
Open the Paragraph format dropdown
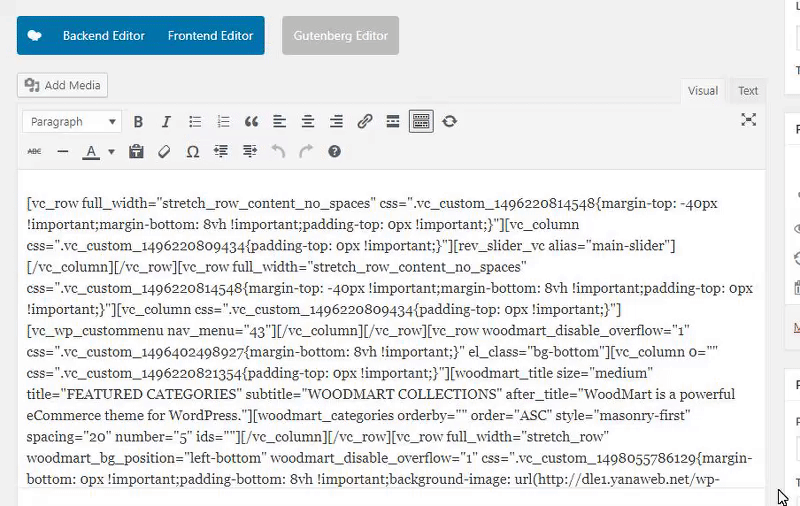72,122
